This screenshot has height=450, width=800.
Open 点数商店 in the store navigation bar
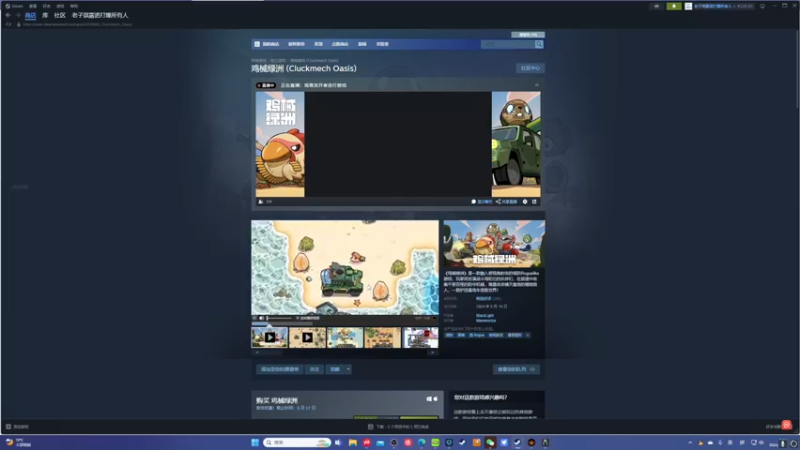click(340, 44)
